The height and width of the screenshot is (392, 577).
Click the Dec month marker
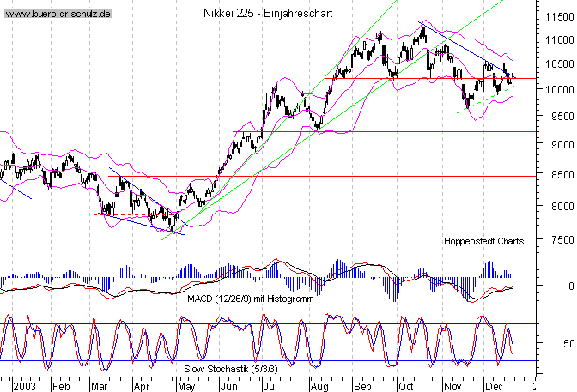(x=494, y=386)
